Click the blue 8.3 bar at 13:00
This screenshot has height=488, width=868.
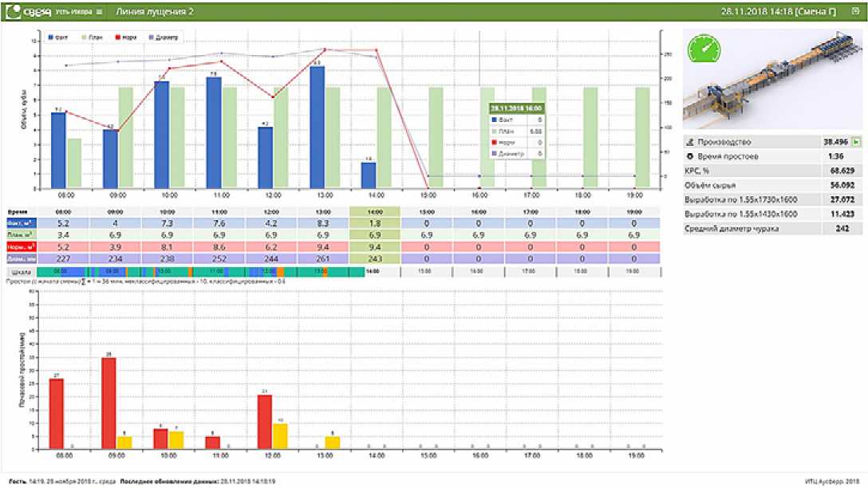[318, 128]
